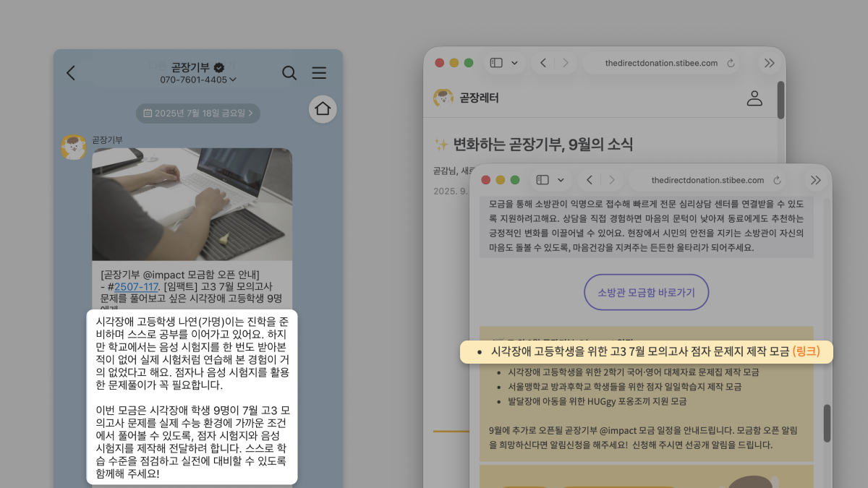The width and height of the screenshot is (868, 488).
Task: Open the laptop photo in the chat message
Action: tap(192, 204)
